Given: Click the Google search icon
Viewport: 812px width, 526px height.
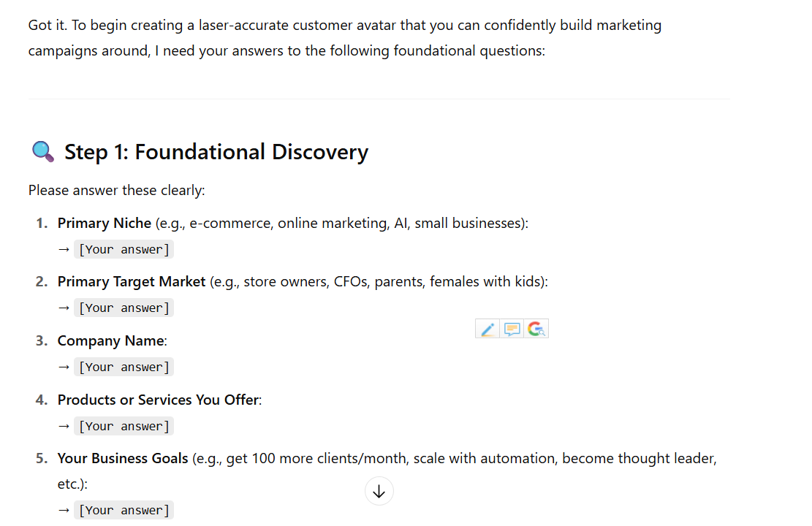Looking at the screenshot, I should point(536,329).
